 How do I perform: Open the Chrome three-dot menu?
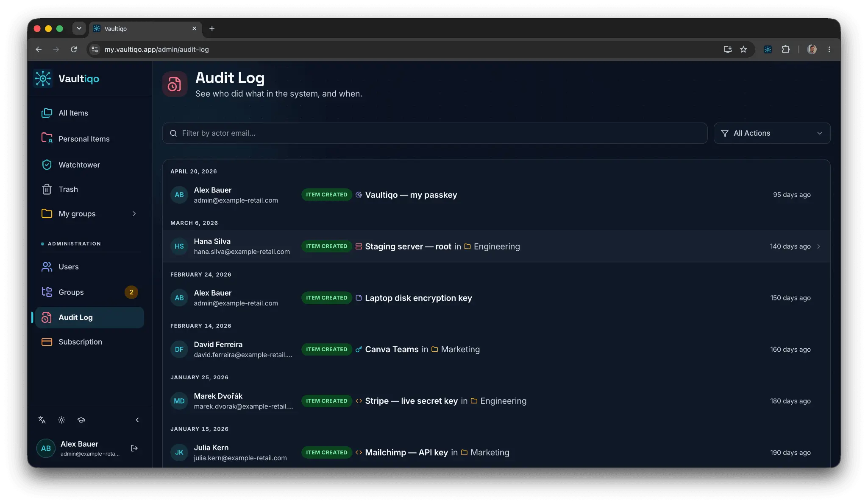(x=829, y=49)
